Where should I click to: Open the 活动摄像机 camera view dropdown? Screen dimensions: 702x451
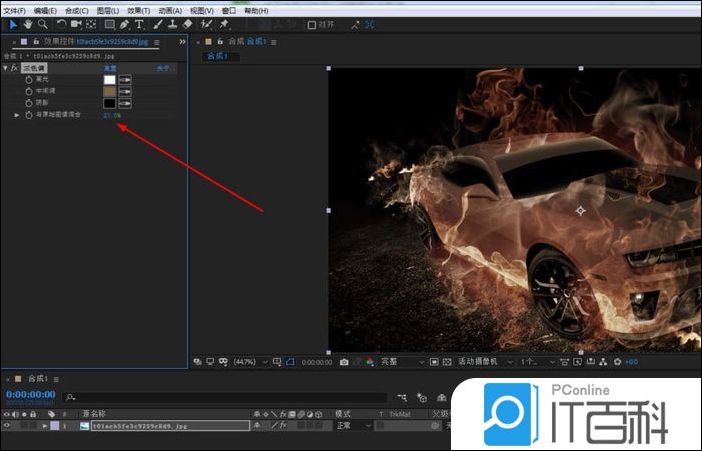483,362
